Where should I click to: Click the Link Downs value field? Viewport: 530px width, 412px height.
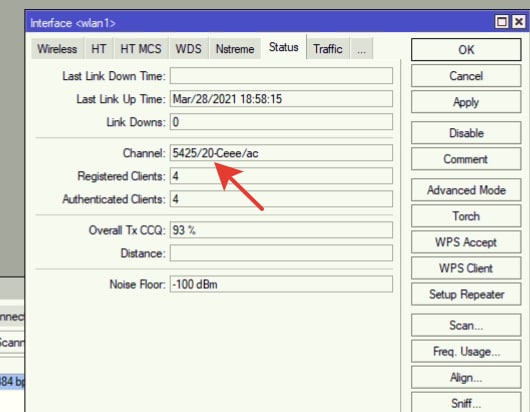click(x=281, y=122)
